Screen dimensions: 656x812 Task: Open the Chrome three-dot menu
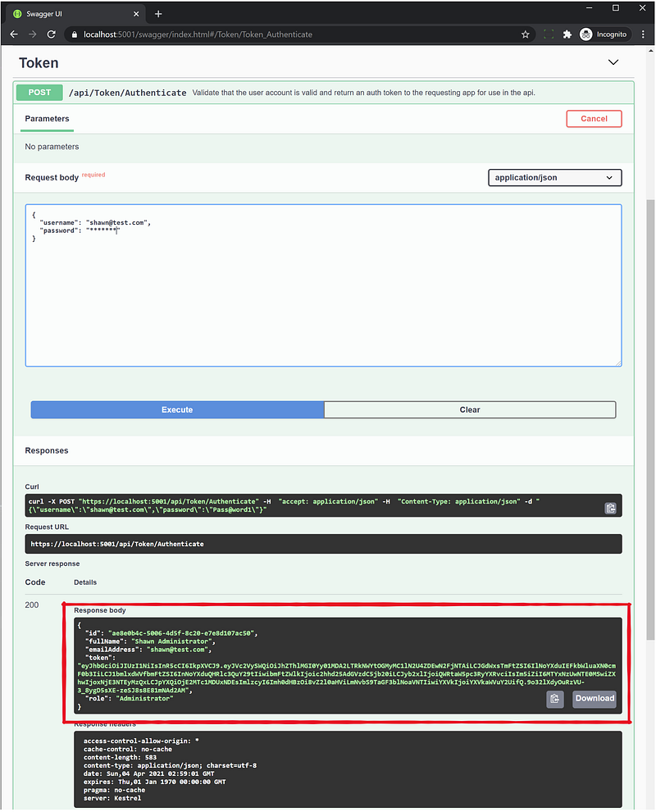point(643,34)
